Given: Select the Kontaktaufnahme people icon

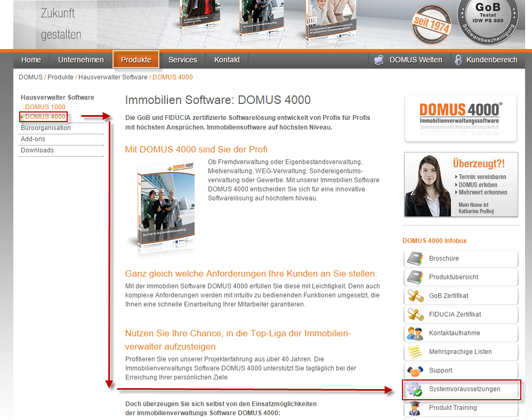Looking at the screenshot, I should pos(415,333).
